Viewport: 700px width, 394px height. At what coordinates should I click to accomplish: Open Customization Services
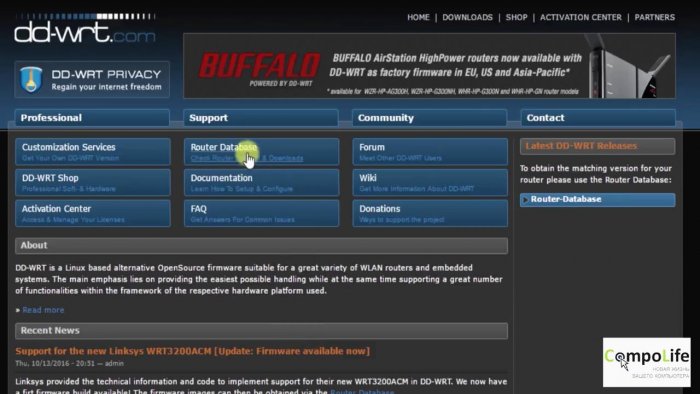point(92,152)
